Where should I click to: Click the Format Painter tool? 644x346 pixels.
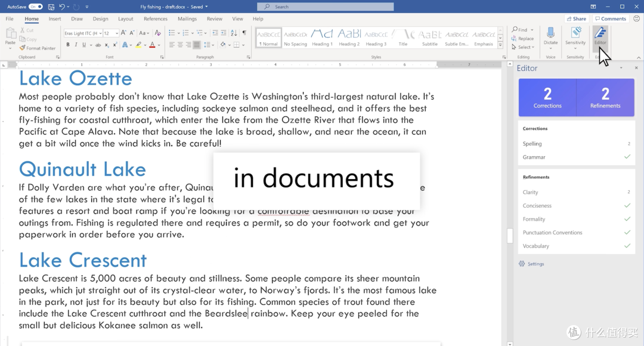click(38, 48)
